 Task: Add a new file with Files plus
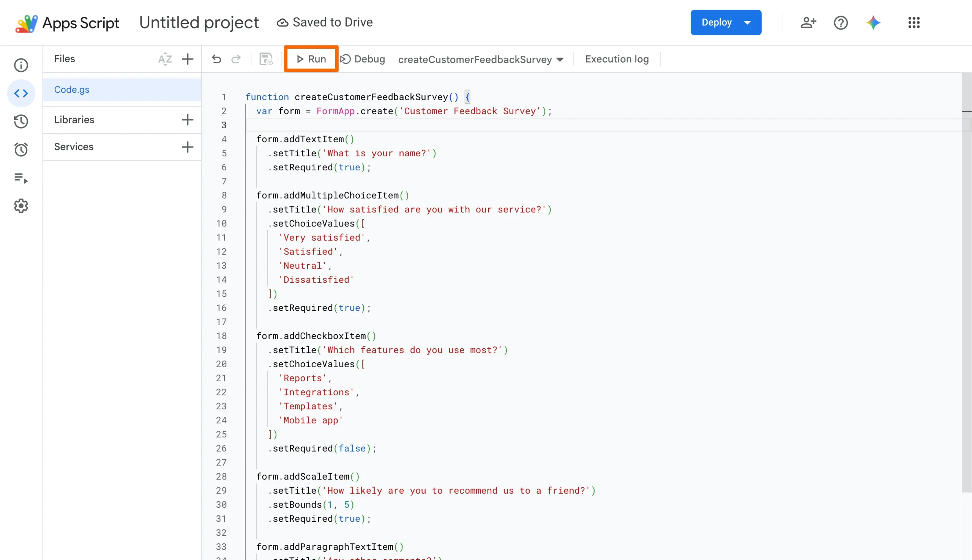pos(188,59)
